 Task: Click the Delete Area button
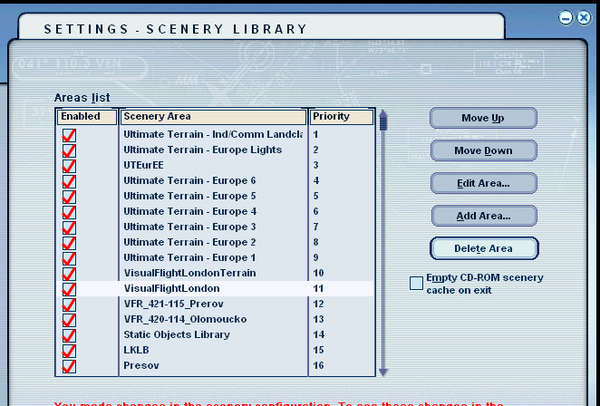click(484, 248)
